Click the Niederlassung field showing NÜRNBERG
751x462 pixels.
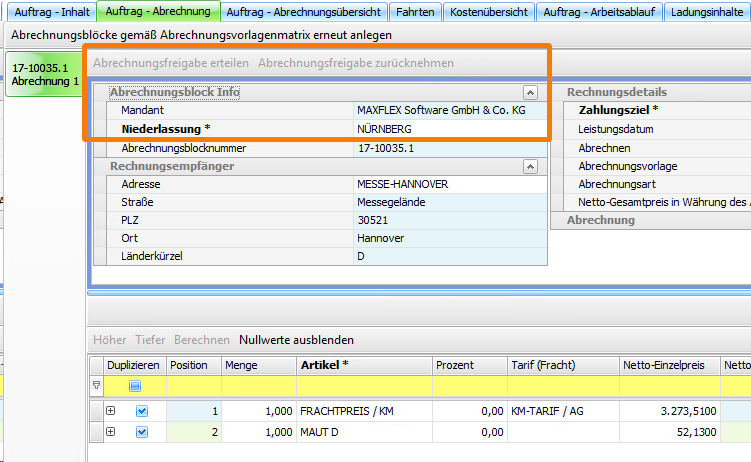pyautogui.click(x=448, y=129)
